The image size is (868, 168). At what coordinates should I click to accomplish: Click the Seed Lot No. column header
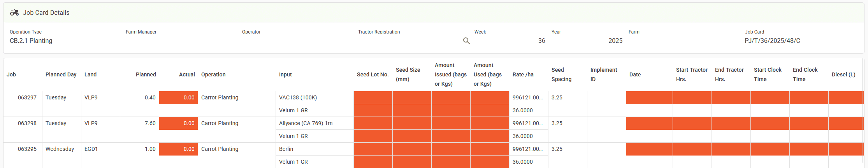(x=373, y=74)
